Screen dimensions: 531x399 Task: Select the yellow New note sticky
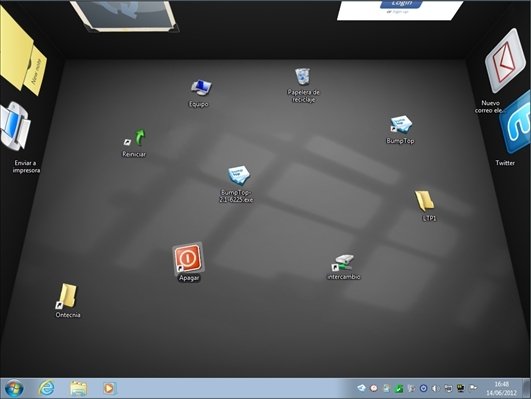37,72
